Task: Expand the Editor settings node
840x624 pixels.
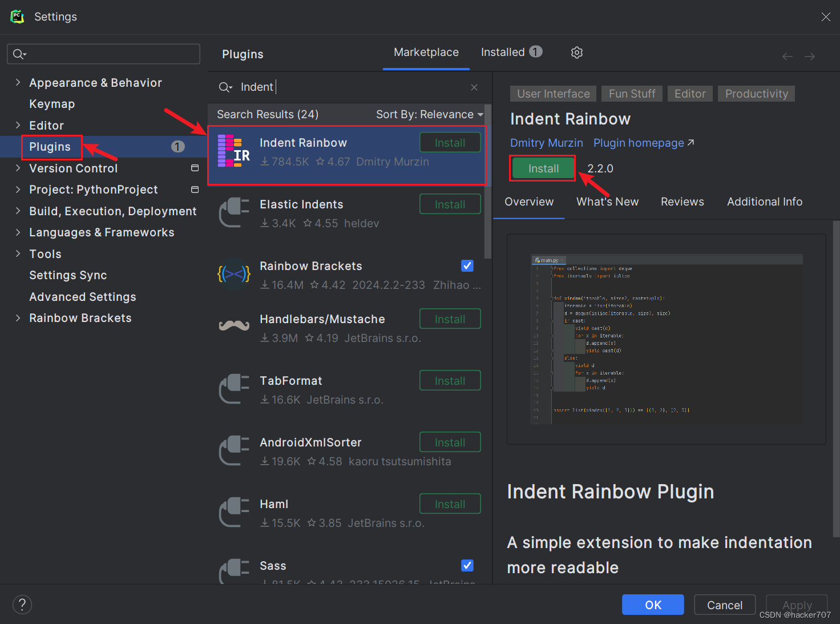Action: (x=18, y=125)
